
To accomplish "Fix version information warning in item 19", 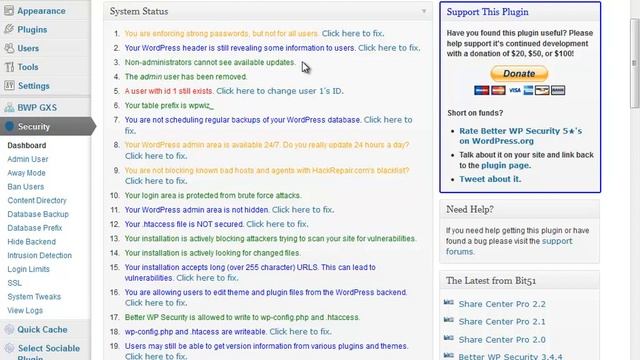I will (156, 356).
